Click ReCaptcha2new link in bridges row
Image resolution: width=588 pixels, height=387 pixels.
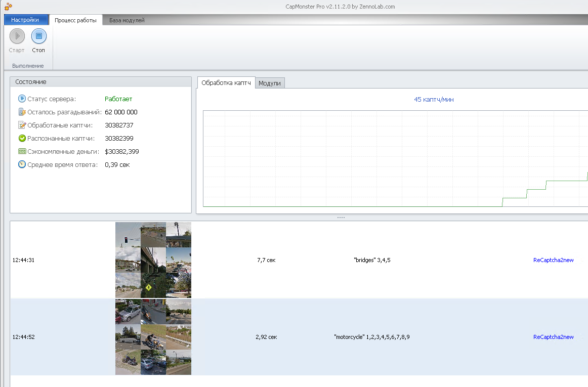pos(553,260)
